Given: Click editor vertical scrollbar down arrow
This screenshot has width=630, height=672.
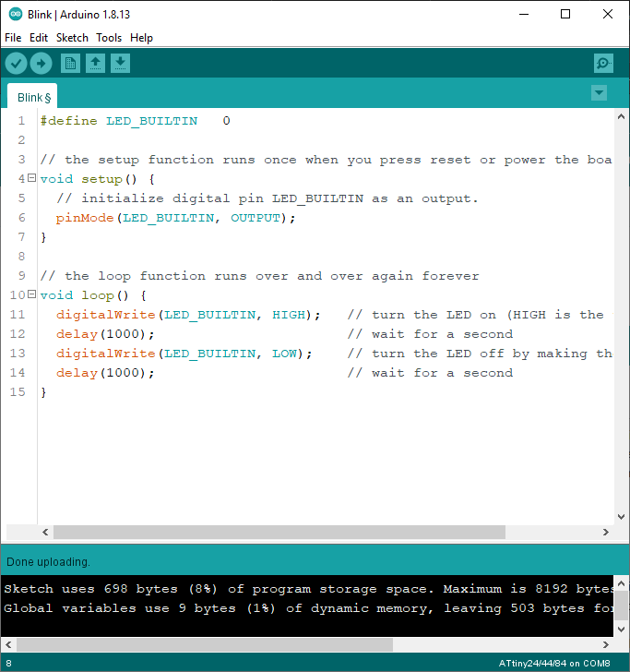Looking at the screenshot, I should 621,517.
